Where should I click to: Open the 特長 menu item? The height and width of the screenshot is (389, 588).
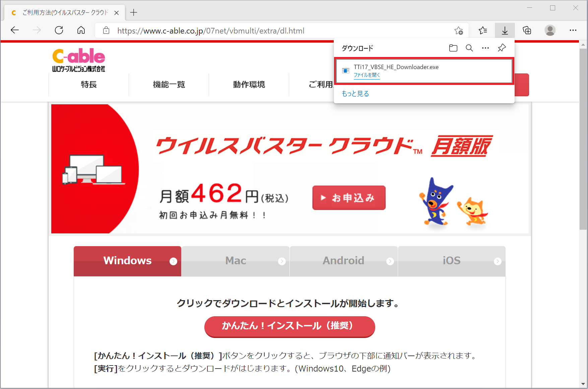point(89,85)
